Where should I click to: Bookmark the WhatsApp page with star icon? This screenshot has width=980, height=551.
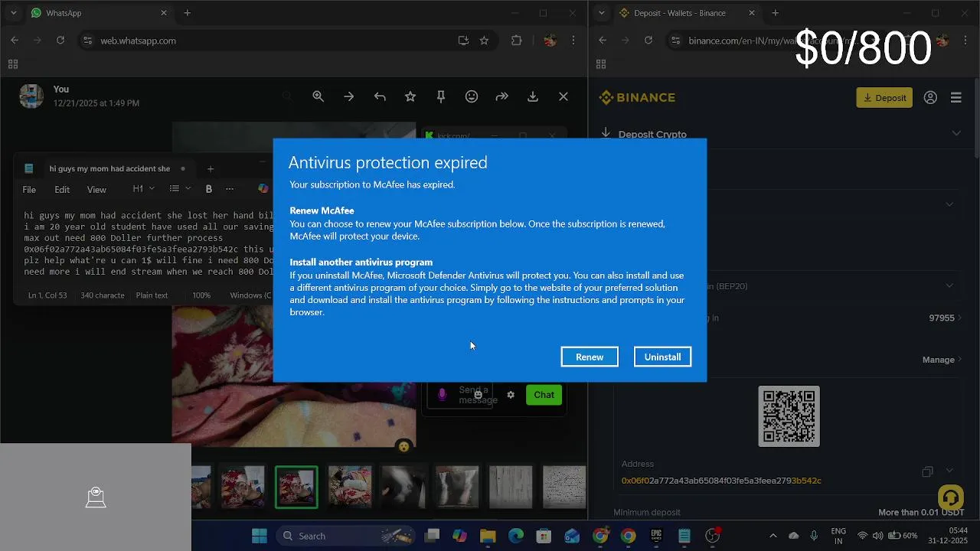[x=484, y=41]
